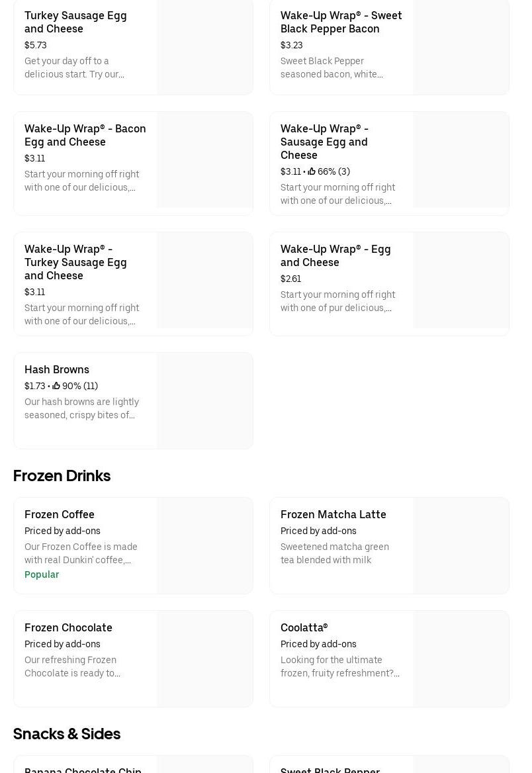
Task: Click the Frozen Drinks section heading
Action: pos(62,476)
